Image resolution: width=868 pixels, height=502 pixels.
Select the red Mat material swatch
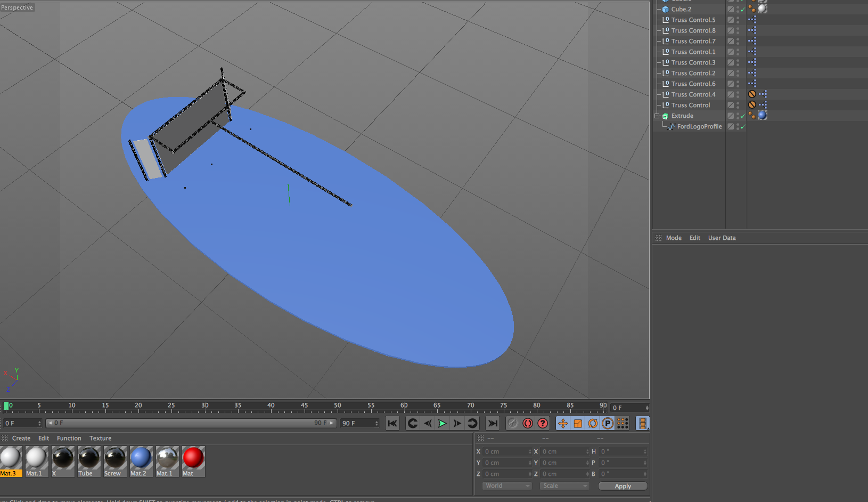point(193,458)
